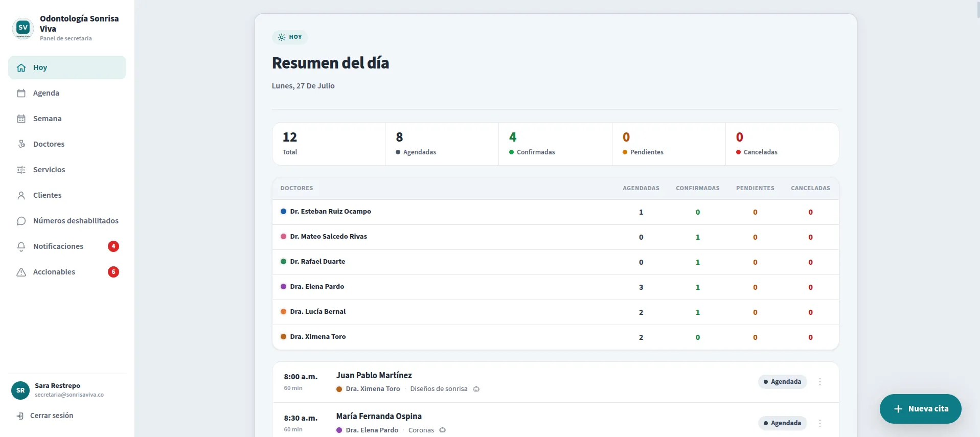Click the Notificaciones bell icon
980x437 pixels.
(x=21, y=246)
